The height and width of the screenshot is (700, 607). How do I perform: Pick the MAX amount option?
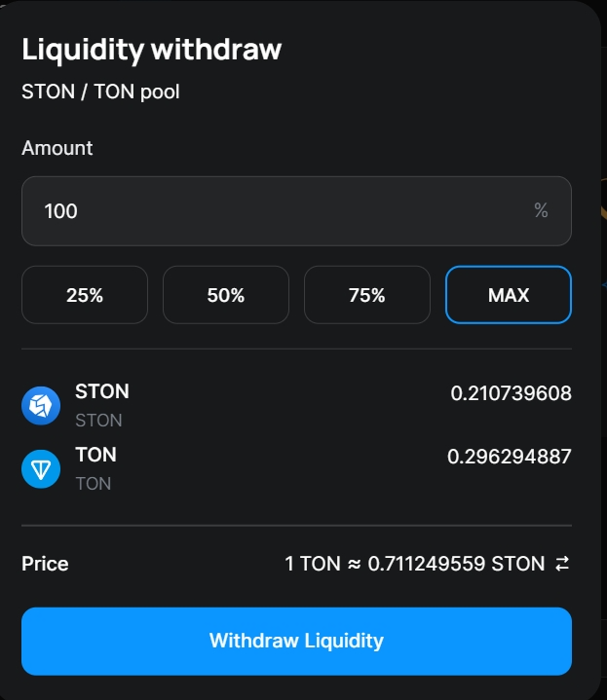click(509, 295)
